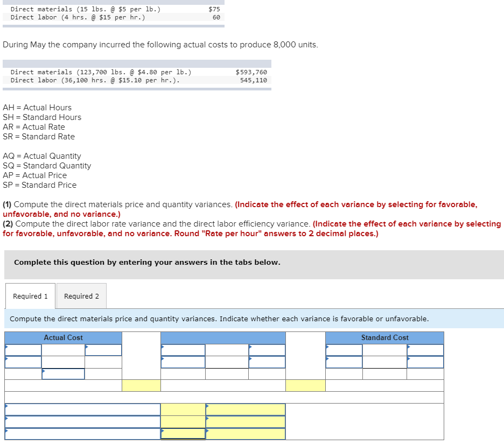Viewport: 504px width, 445px height.
Task: Click yellow variance cell right of middle column
Action: [x=305, y=385]
